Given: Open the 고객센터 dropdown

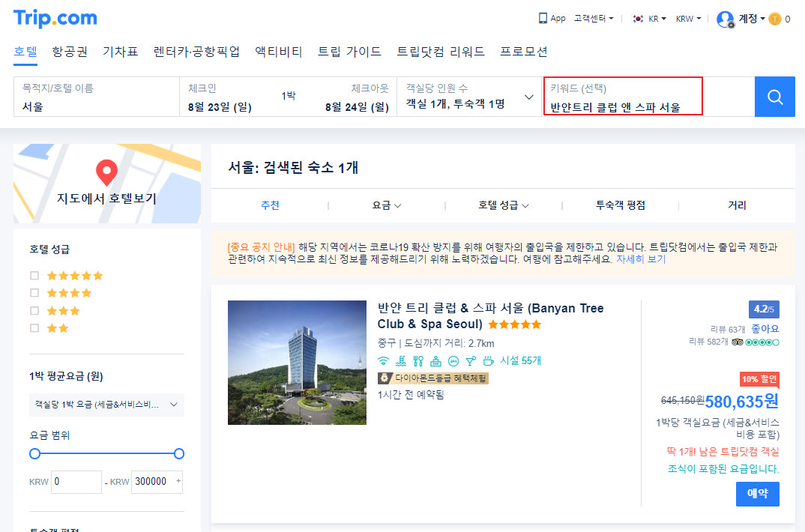Looking at the screenshot, I should pos(594,19).
